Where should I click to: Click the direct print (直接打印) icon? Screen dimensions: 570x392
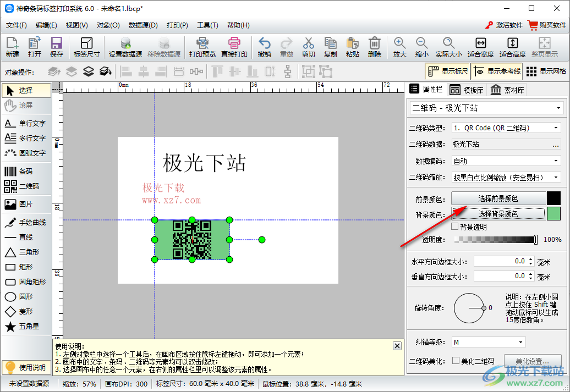(x=234, y=47)
